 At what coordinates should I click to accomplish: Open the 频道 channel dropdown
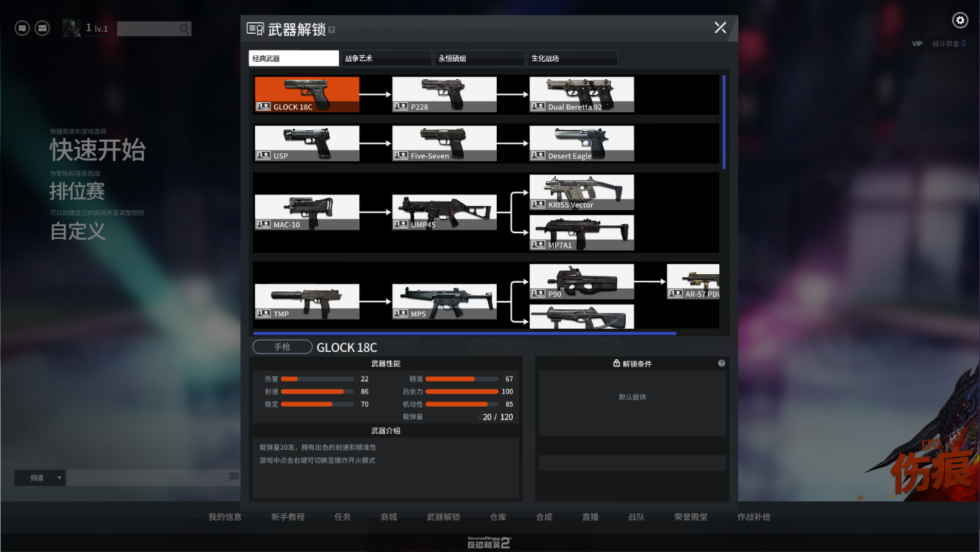point(40,478)
